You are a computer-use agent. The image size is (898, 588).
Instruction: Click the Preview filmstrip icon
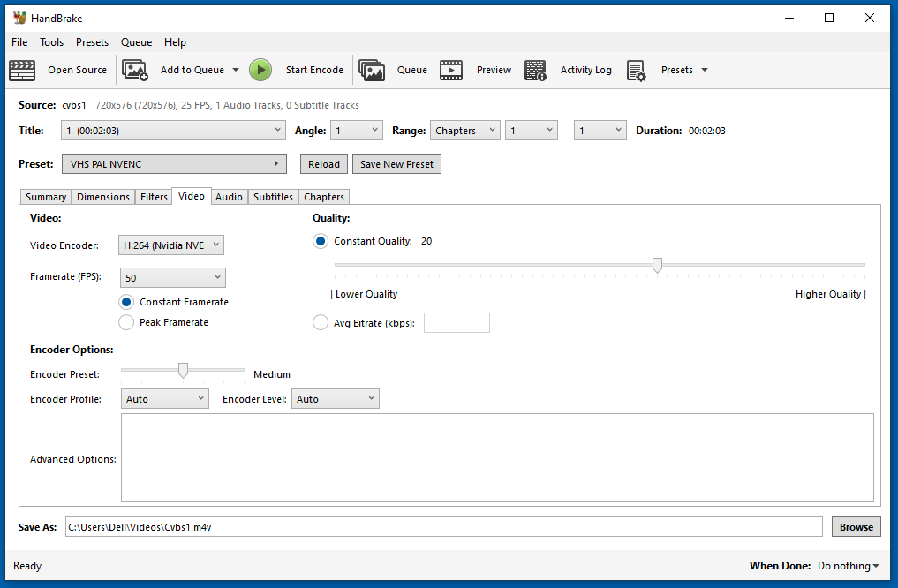pos(451,70)
